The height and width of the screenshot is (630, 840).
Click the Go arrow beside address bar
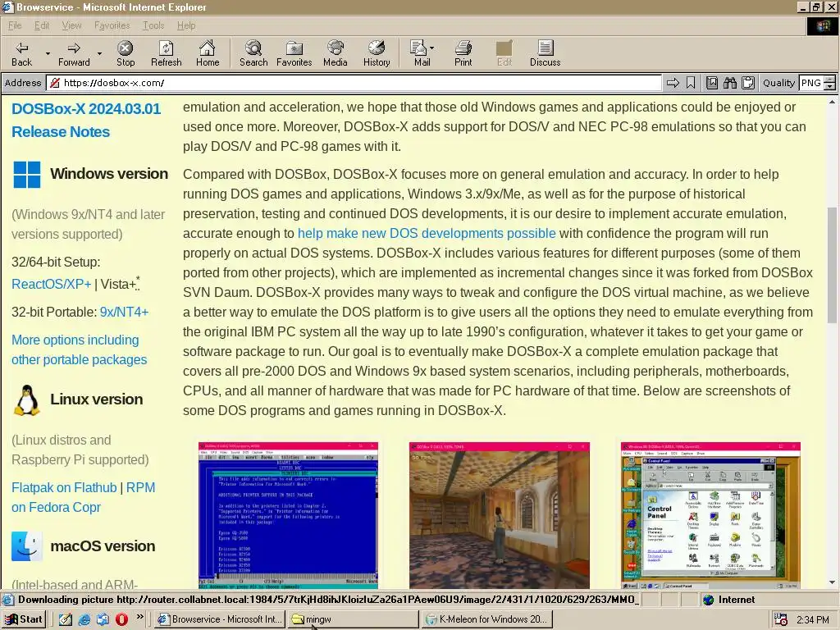(673, 83)
